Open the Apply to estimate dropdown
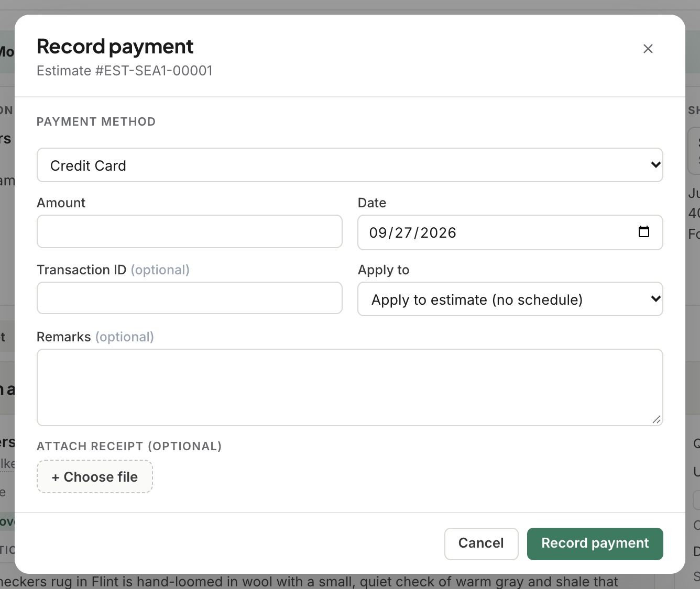700x589 pixels. pyautogui.click(x=510, y=299)
